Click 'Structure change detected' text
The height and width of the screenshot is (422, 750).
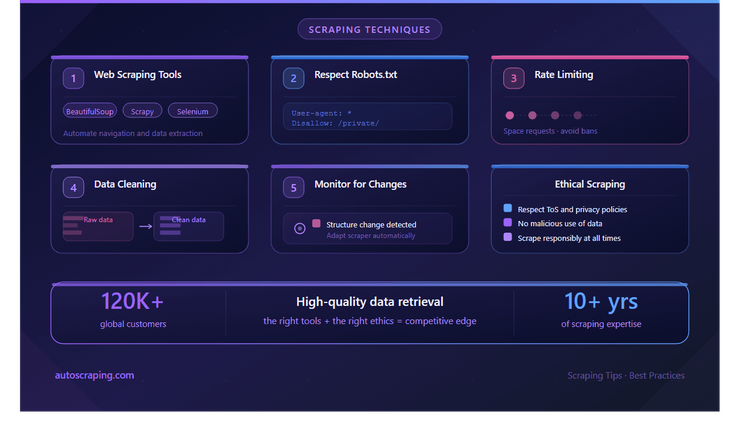tap(371, 224)
